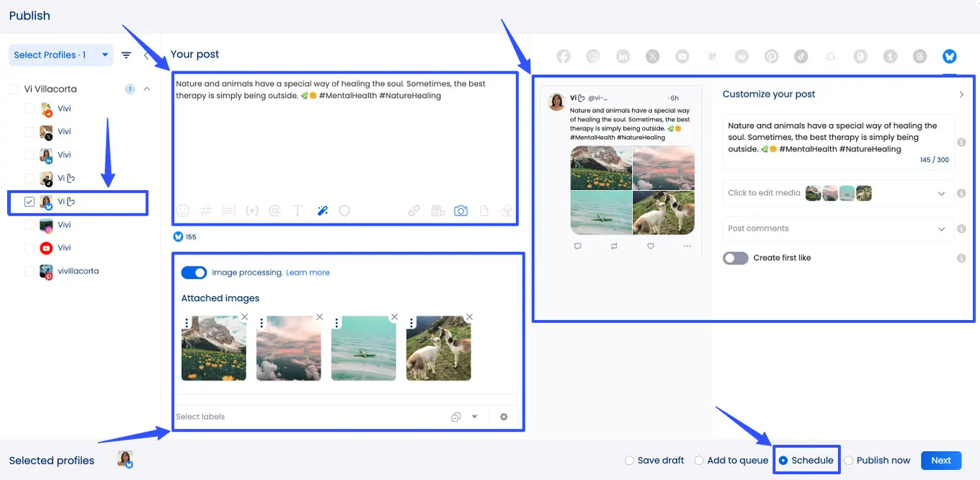Click the camera image upload icon
980x480 pixels.
click(x=460, y=210)
